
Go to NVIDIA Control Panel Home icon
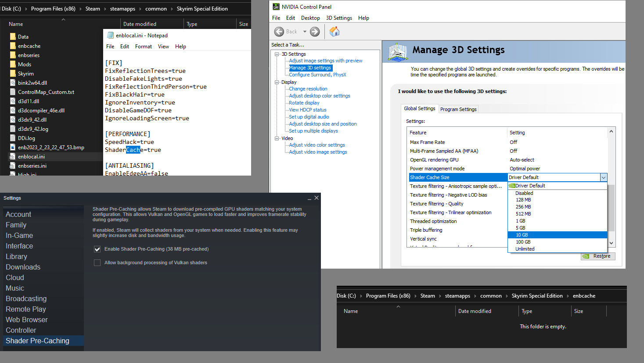(335, 31)
